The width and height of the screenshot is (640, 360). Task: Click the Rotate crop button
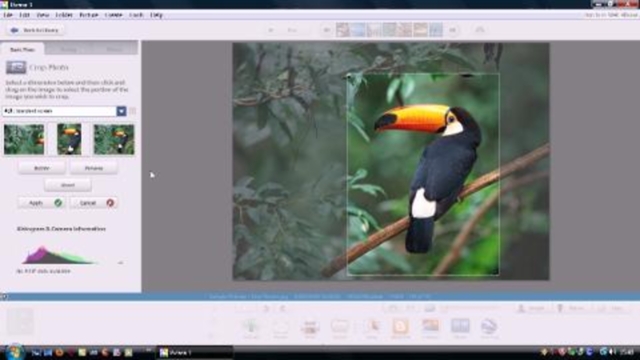42,168
